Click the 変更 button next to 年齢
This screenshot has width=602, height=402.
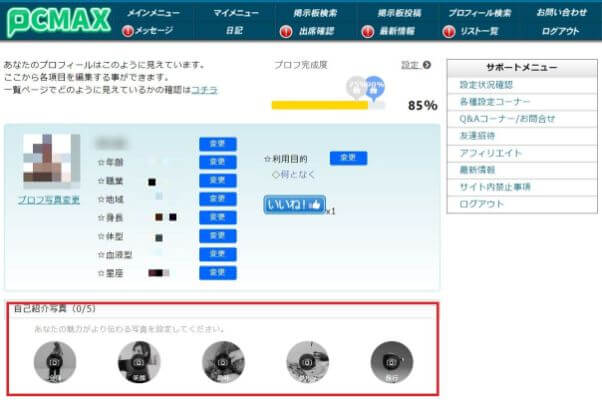point(218,162)
